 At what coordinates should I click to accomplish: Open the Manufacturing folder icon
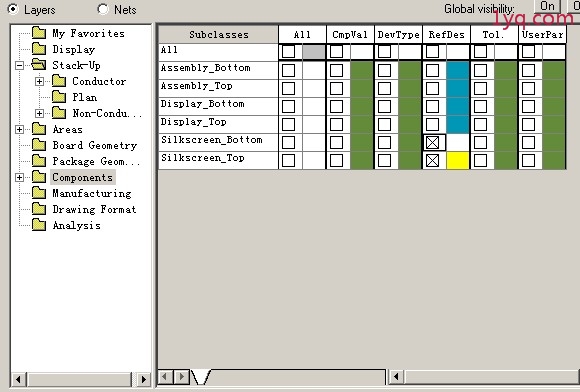coord(39,193)
